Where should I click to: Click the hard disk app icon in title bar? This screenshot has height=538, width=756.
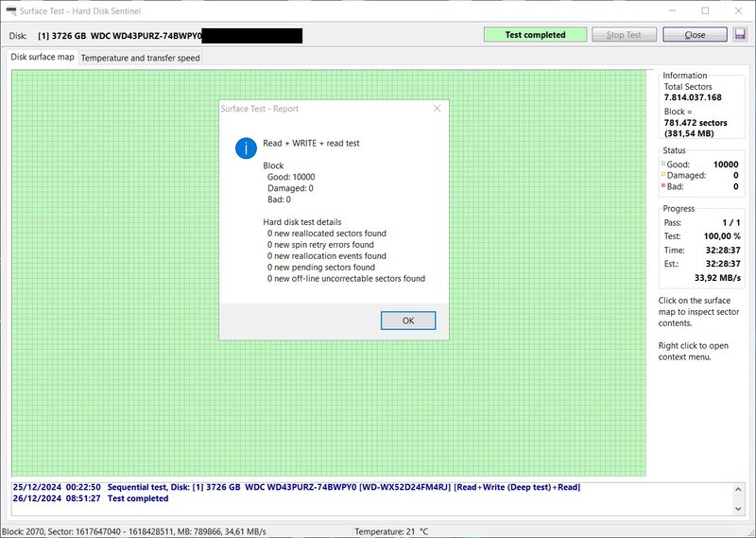click(x=10, y=10)
